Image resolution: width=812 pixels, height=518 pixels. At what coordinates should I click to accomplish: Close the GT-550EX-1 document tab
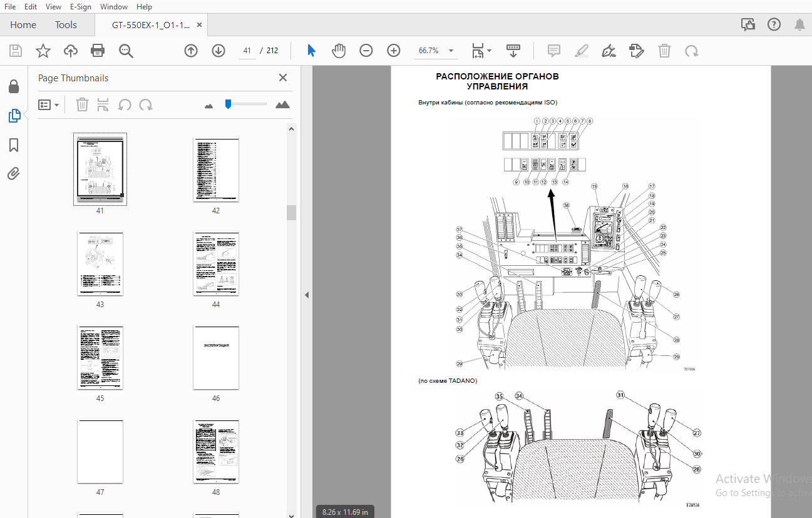(200, 25)
